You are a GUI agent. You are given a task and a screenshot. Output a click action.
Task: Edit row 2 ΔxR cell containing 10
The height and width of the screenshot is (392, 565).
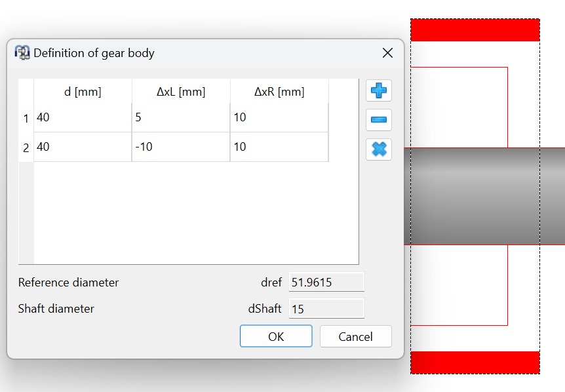pyautogui.click(x=279, y=147)
